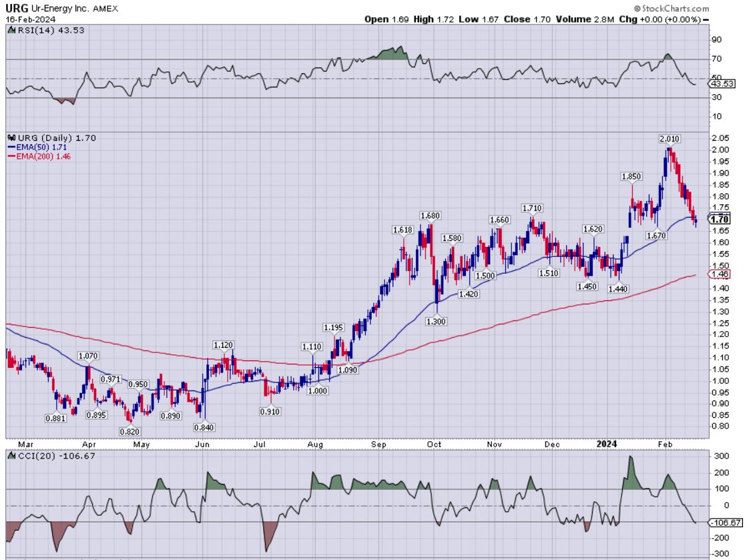749x560 pixels.
Task: Click the candlestick icon beside URG (Daily)
Action: pos(12,137)
